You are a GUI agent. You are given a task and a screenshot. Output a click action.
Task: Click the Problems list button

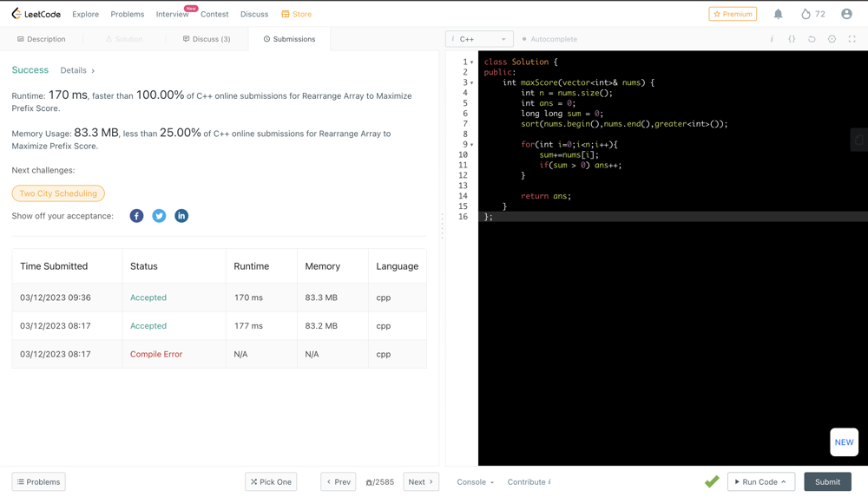tap(39, 481)
